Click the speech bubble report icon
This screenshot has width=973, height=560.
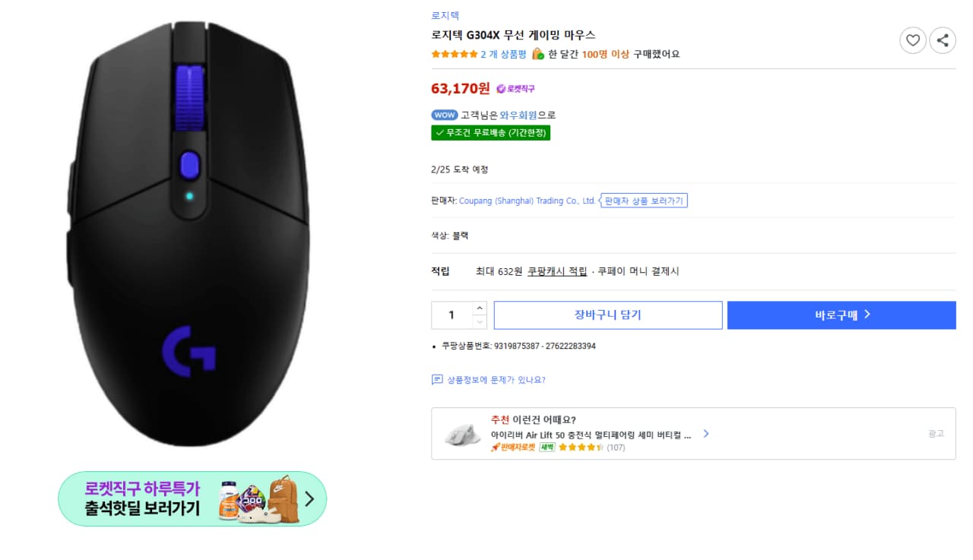436,378
